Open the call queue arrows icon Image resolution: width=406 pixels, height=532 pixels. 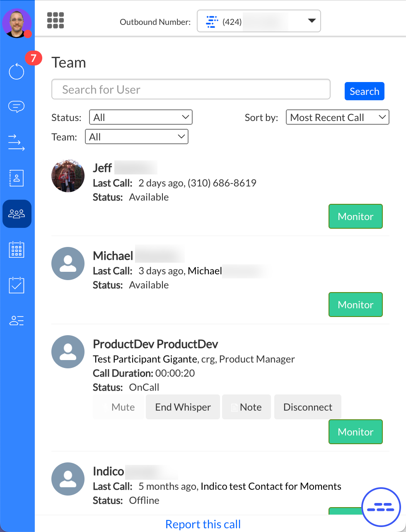tap(17, 142)
